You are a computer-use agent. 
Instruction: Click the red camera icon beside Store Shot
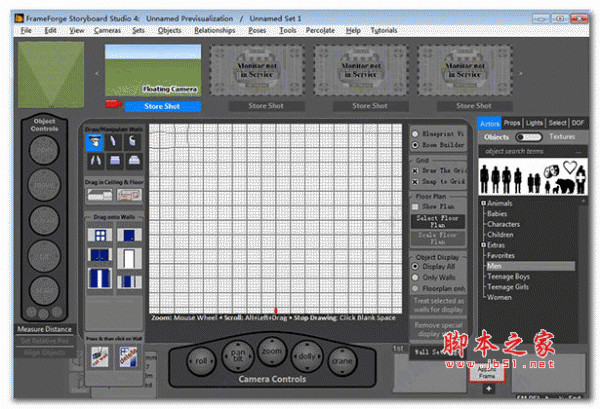coord(113,104)
